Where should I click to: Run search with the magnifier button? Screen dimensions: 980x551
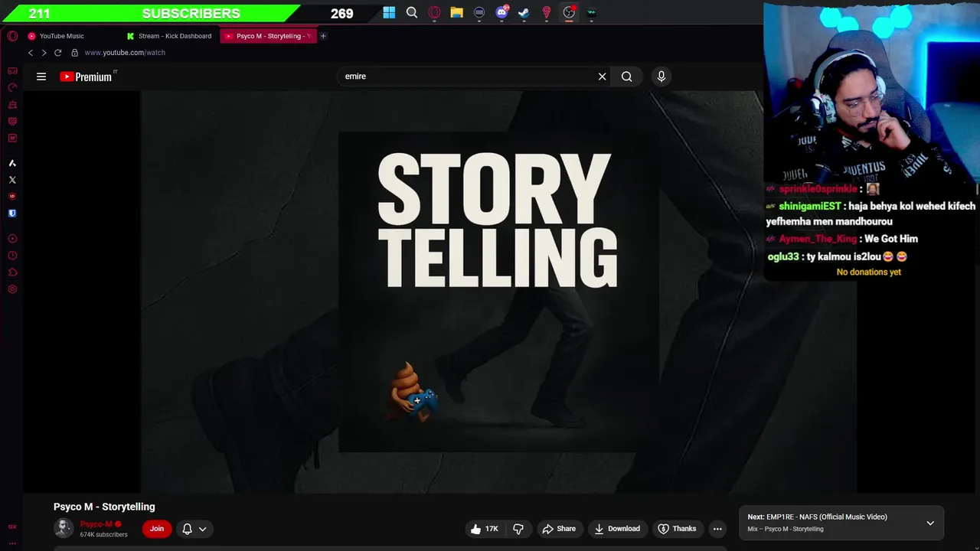click(627, 77)
